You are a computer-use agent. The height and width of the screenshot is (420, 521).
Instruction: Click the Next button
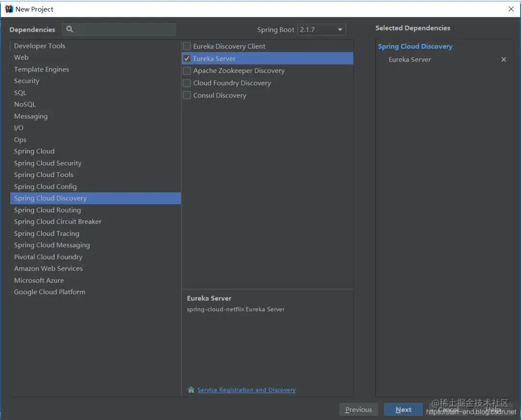(403, 409)
